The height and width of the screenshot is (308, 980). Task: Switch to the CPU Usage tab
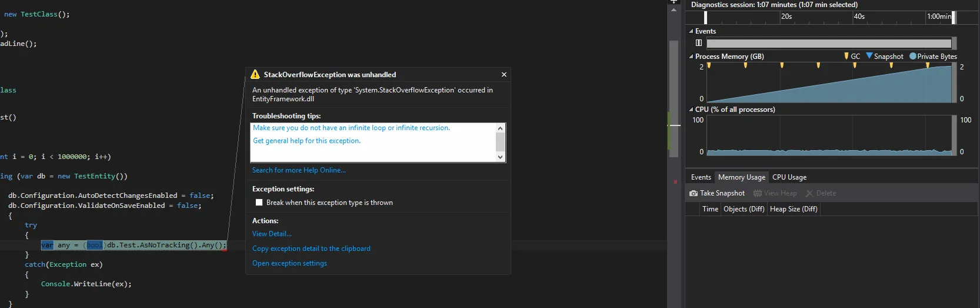tap(789, 177)
